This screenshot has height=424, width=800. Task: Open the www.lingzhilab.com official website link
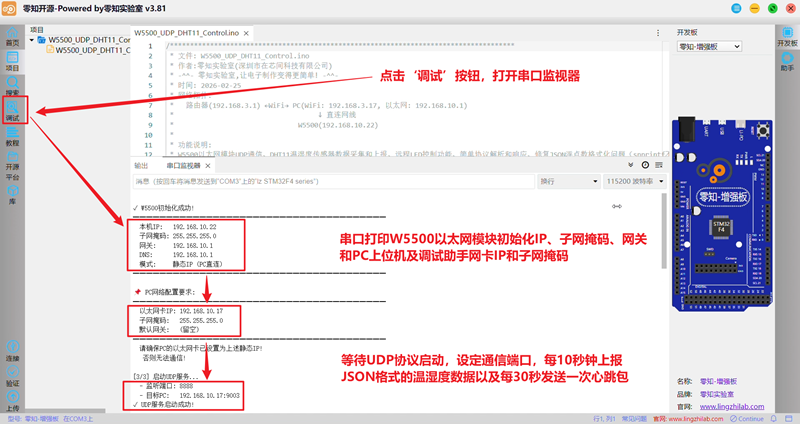(x=732, y=407)
